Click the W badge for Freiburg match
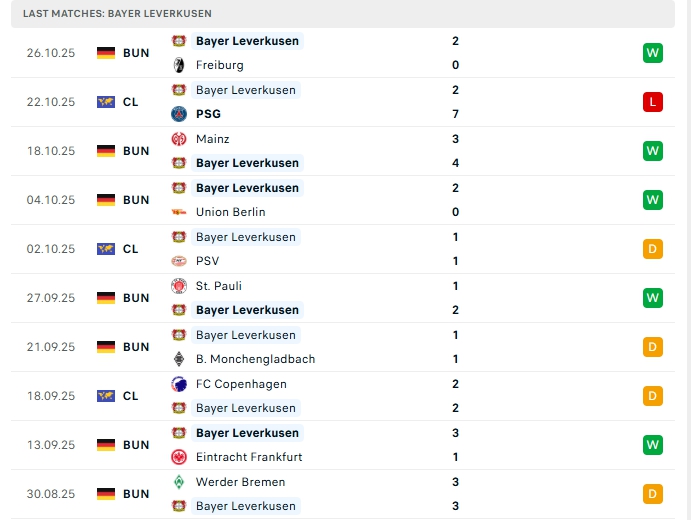The width and height of the screenshot is (691, 520). tap(653, 53)
